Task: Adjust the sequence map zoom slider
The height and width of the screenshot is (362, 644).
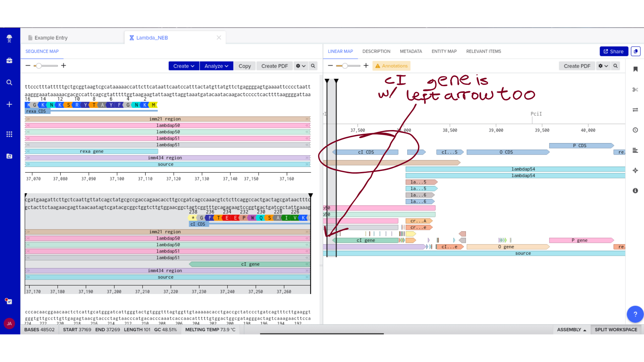Action: [x=39, y=66]
